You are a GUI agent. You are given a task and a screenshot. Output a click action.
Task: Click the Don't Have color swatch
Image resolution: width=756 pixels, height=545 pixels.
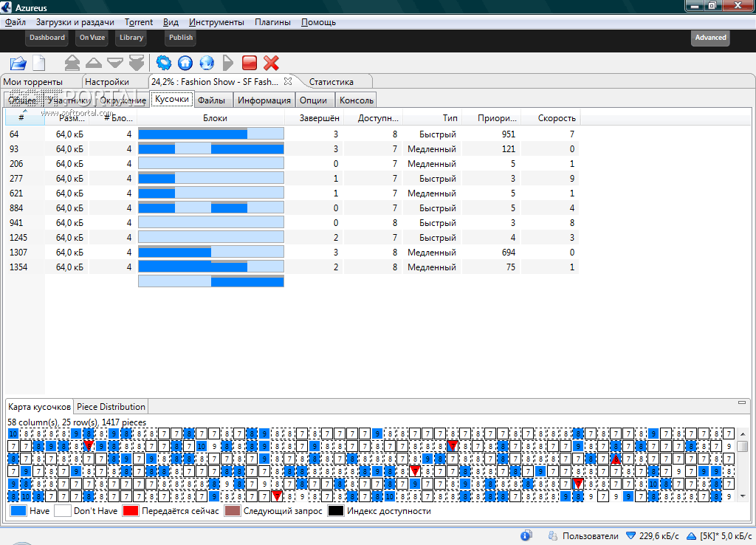pos(63,511)
